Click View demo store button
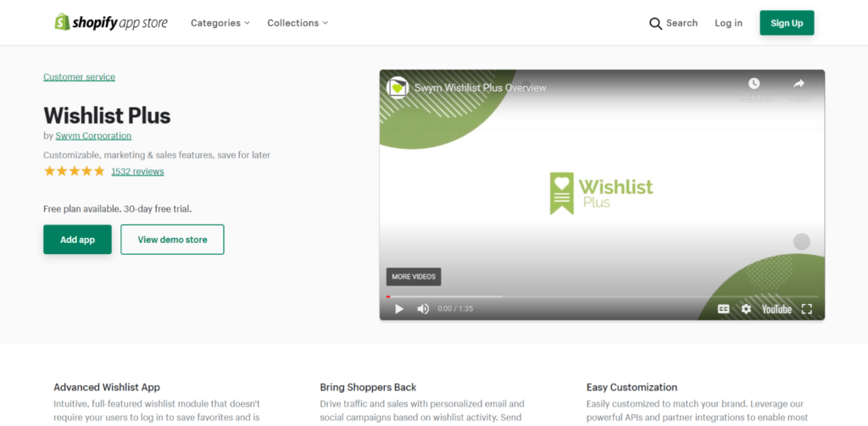This screenshot has width=868, height=426. [173, 240]
